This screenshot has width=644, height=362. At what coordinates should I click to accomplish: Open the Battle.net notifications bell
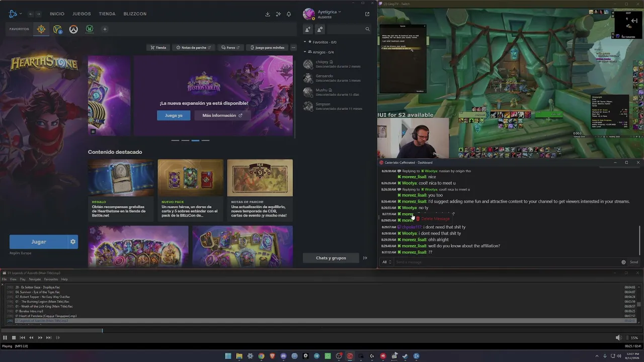[289, 14]
